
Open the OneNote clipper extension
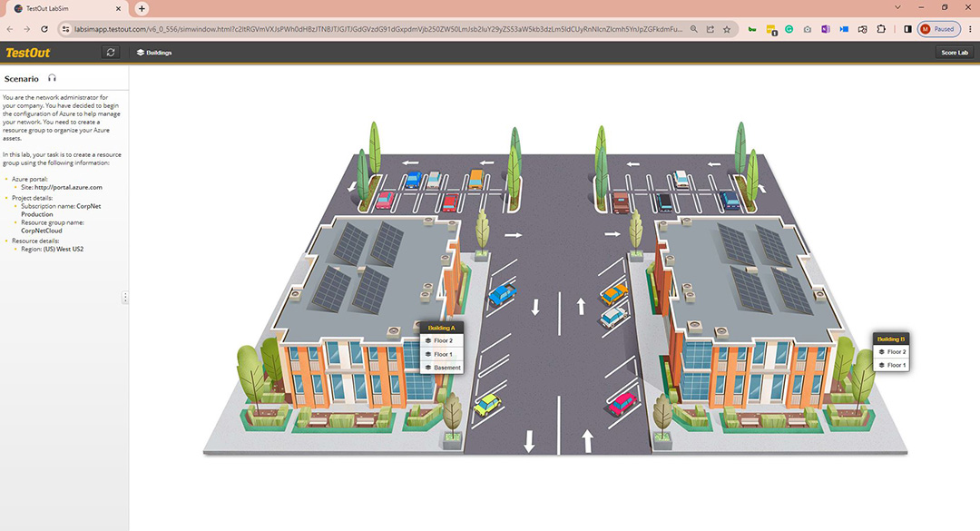pyautogui.click(x=826, y=29)
